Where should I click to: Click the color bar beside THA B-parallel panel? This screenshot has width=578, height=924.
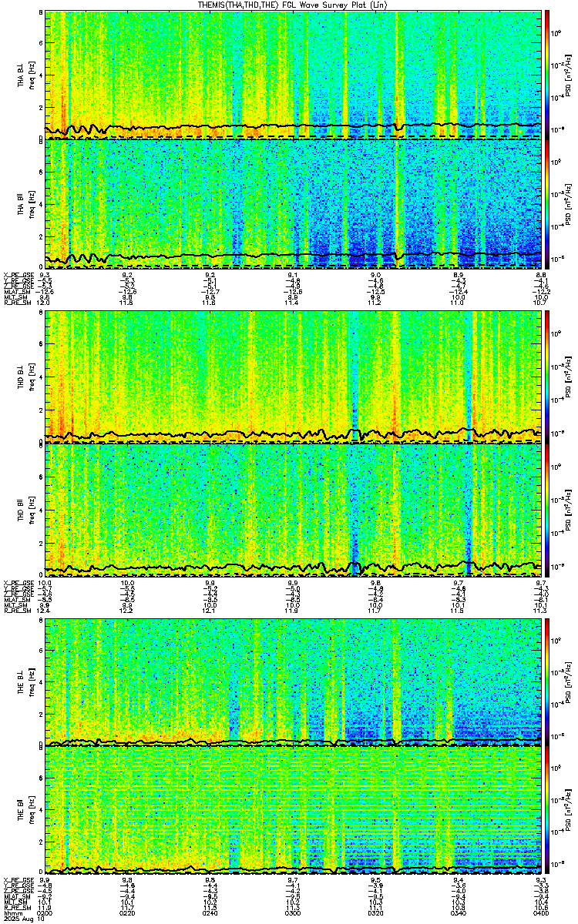[547, 205]
